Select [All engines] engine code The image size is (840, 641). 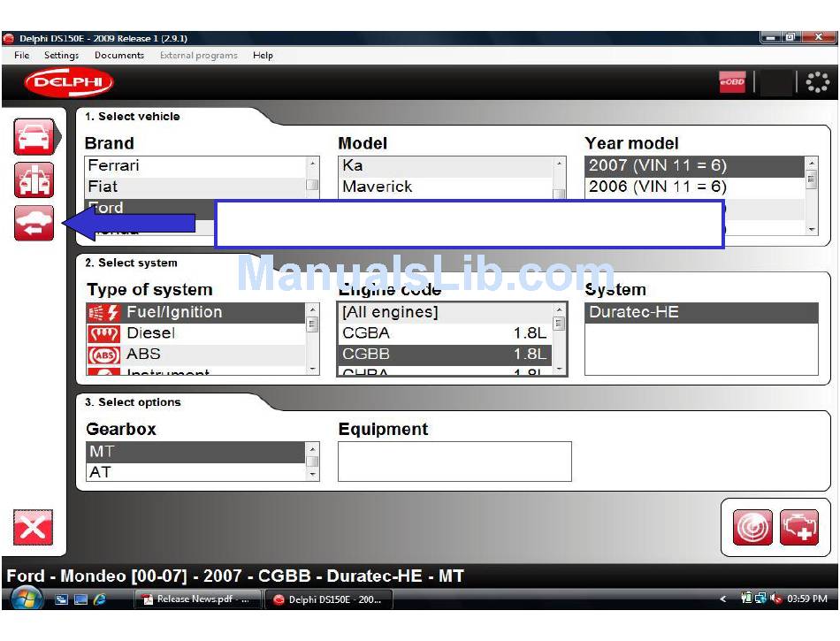pos(445,312)
